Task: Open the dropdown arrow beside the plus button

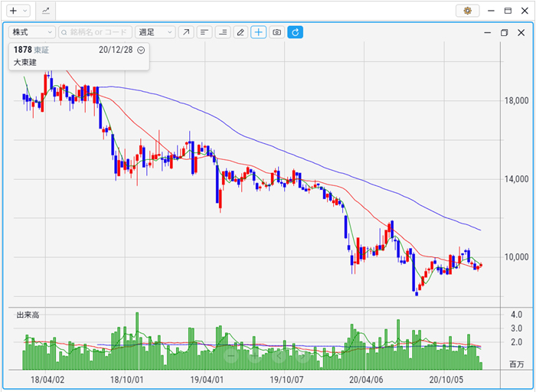Action: [x=25, y=11]
